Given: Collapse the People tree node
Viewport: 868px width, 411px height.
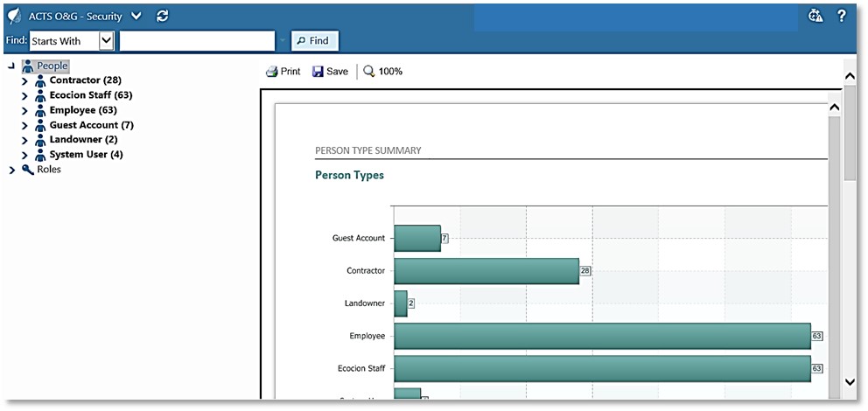Looking at the screenshot, I should click(12, 66).
